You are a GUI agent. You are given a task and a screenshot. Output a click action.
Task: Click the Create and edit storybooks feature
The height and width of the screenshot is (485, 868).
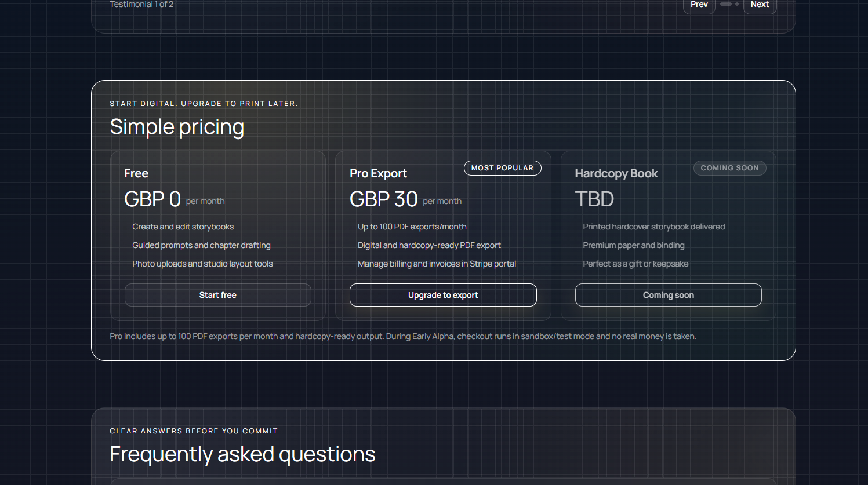[183, 227]
